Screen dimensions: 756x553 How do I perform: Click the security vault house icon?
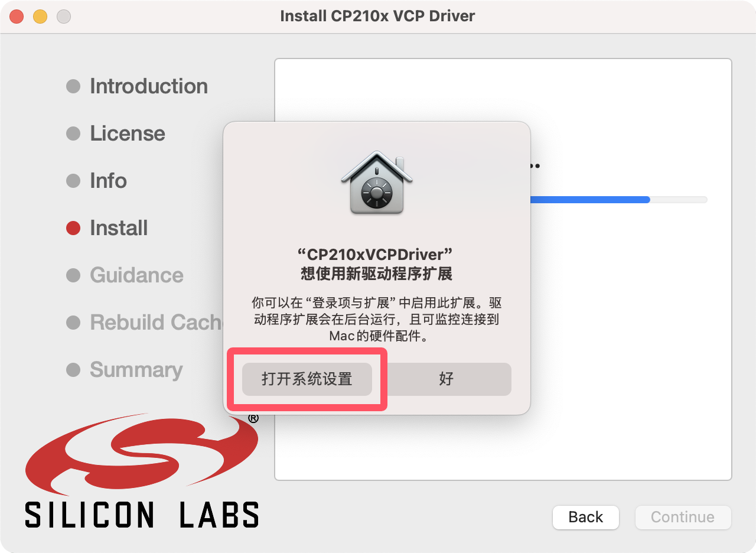point(377,183)
